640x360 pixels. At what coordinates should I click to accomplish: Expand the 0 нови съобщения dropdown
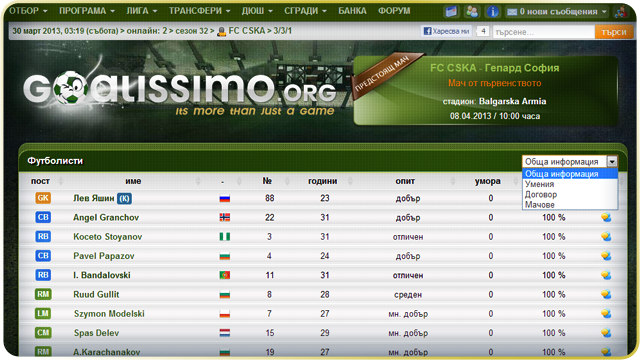point(557,12)
